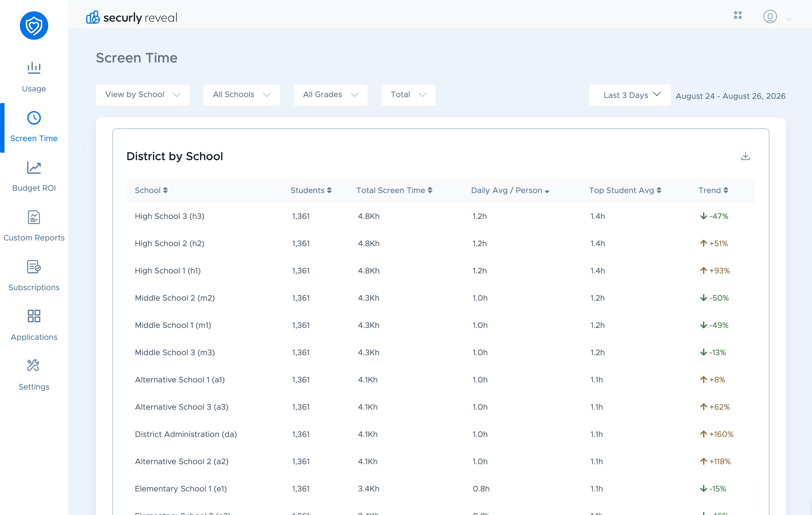Sort by Daily Avg / Person column

pyautogui.click(x=510, y=190)
